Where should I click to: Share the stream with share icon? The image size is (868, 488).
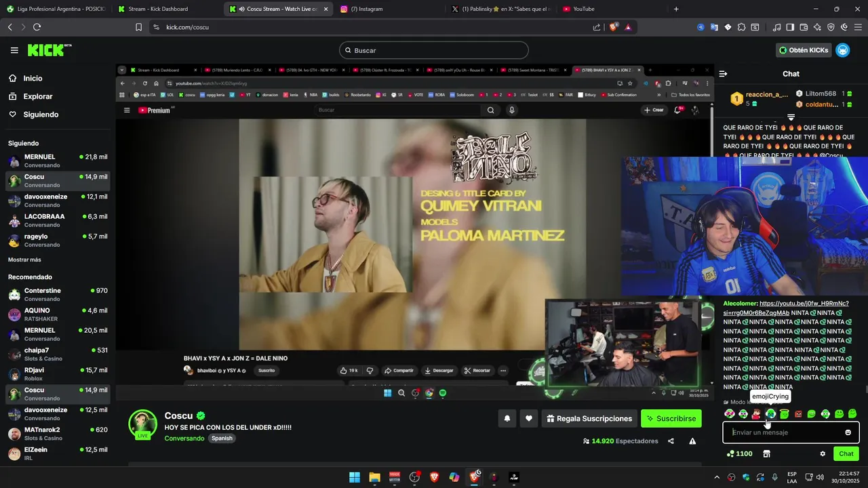(671, 441)
